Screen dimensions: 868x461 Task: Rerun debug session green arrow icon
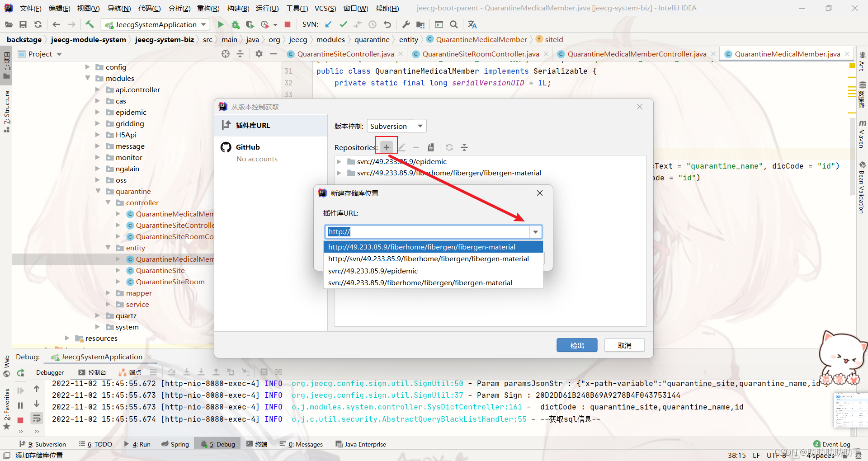pos(20,373)
